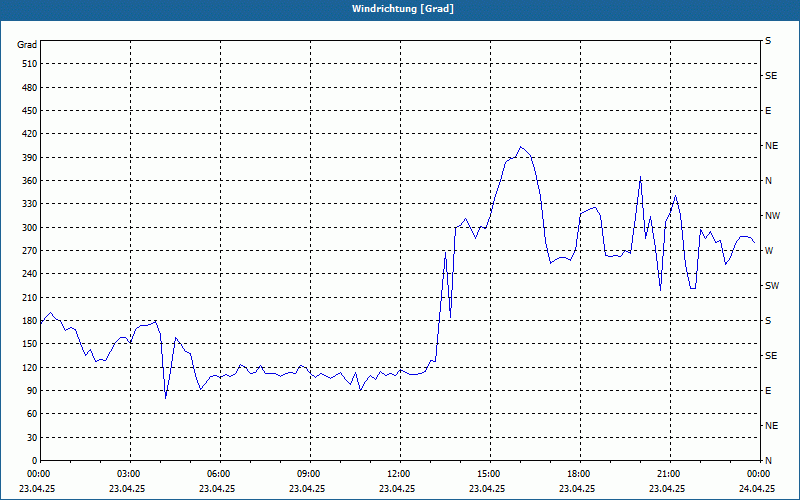Click the N compass label aligned with 360
Image resolution: width=800 pixels, height=500 pixels.
(x=768, y=181)
